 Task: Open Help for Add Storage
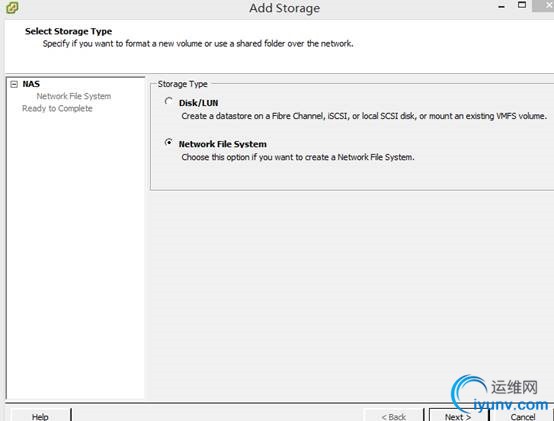(x=40, y=415)
